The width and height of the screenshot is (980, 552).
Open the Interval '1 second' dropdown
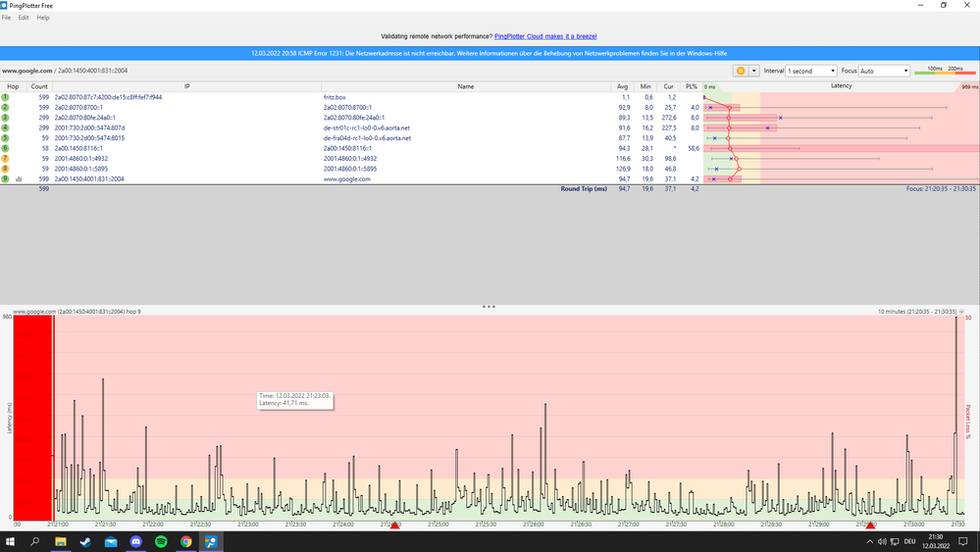click(x=811, y=71)
